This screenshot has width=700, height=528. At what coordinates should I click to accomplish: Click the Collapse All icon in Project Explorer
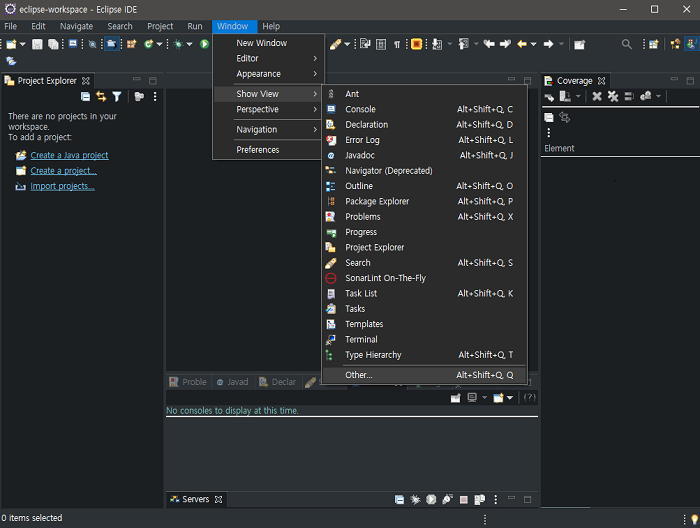(x=86, y=97)
